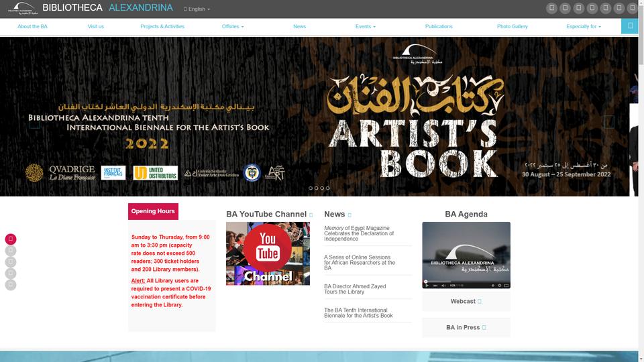Viewport: 644px width, 362px height.
Task: Expand the Especially for dropdown
Action: 583,26
